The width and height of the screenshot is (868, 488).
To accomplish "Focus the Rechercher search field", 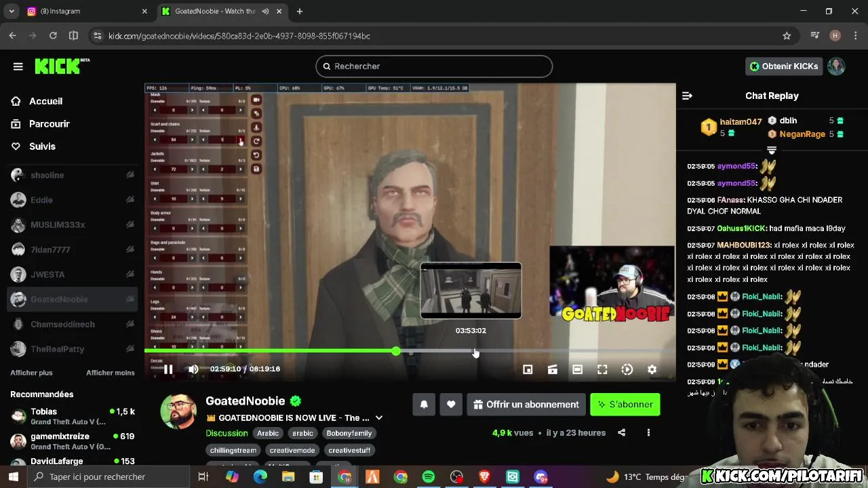I will point(434,66).
